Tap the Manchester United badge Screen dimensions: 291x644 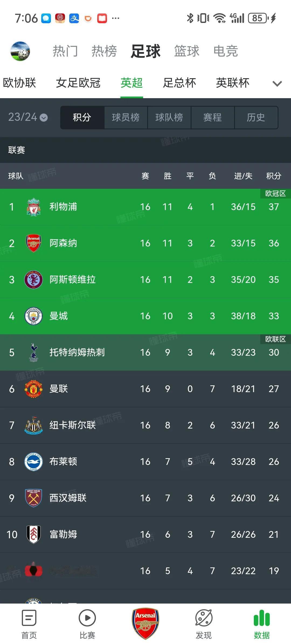33,389
